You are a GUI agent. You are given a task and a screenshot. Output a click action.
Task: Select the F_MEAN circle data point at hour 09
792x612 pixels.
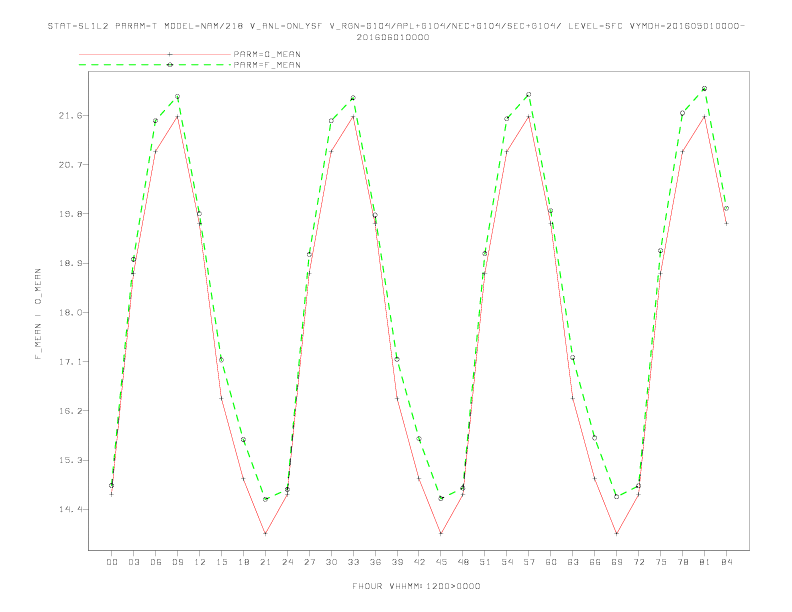pyautogui.click(x=177, y=96)
